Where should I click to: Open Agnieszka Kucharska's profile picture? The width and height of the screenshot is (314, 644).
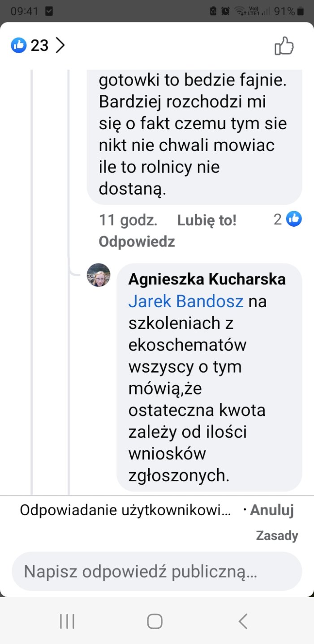[99, 275]
